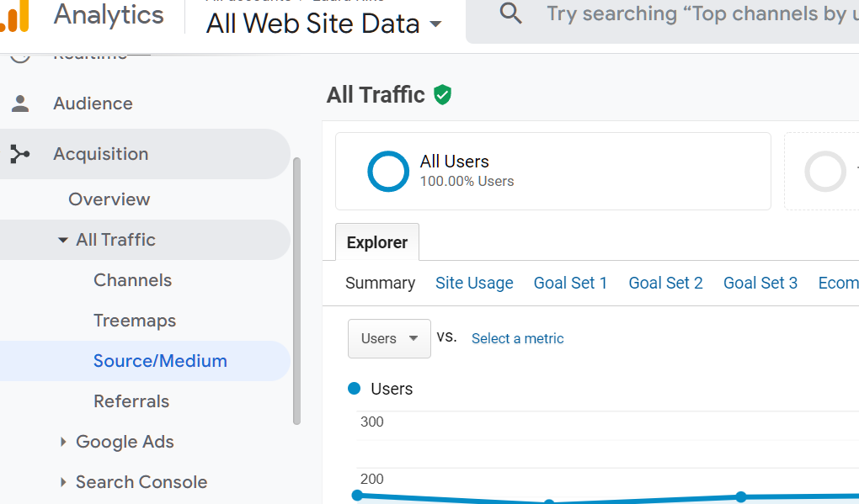Click the empty add-segment gray circle
The height and width of the screenshot is (504, 859).
pyautogui.click(x=825, y=172)
